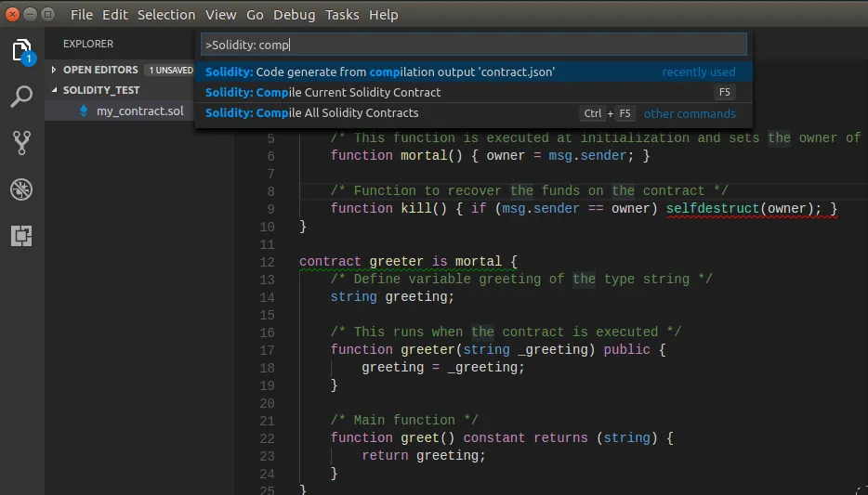Click the 'greeting = _greeting;' assignment
868x495 pixels.
(x=443, y=368)
